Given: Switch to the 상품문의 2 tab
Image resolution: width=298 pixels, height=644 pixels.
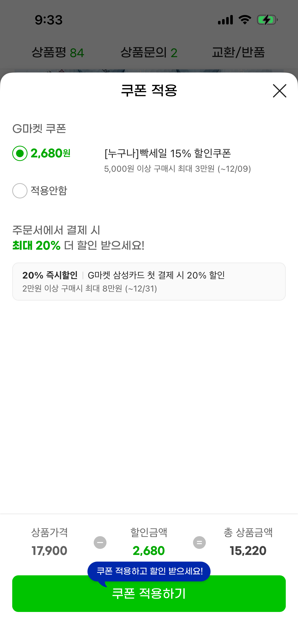Looking at the screenshot, I should pyautogui.click(x=149, y=53).
